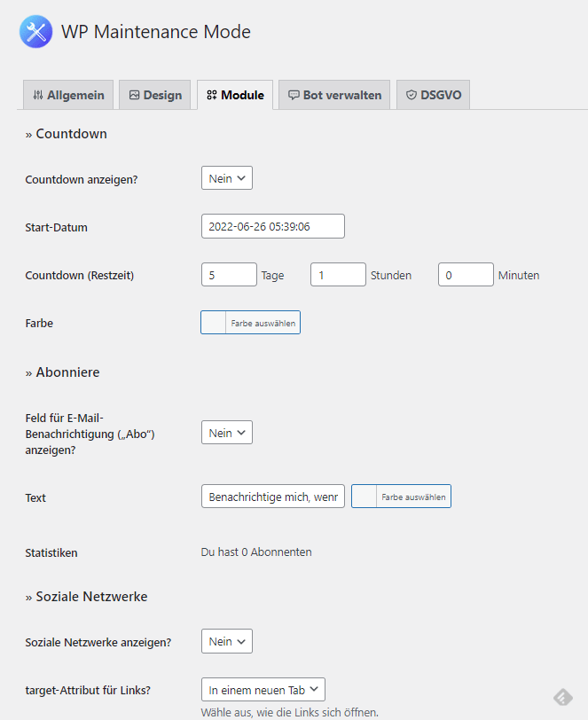The image size is (588, 720).
Task: Click the Countdown section heading
Action: pos(67,134)
